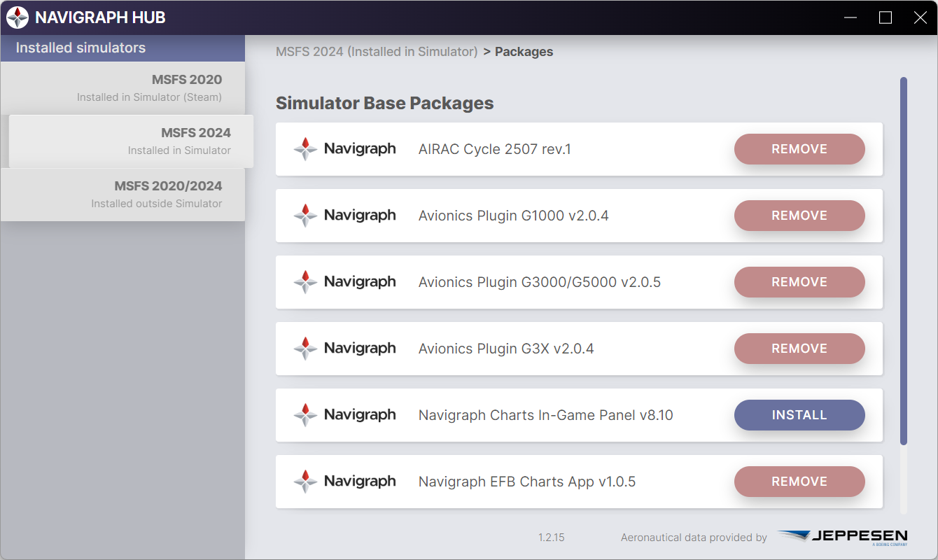The width and height of the screenshot is (938, 560).
Task: Click the version number 1.2.15
Action: click(x=552, y=538)
